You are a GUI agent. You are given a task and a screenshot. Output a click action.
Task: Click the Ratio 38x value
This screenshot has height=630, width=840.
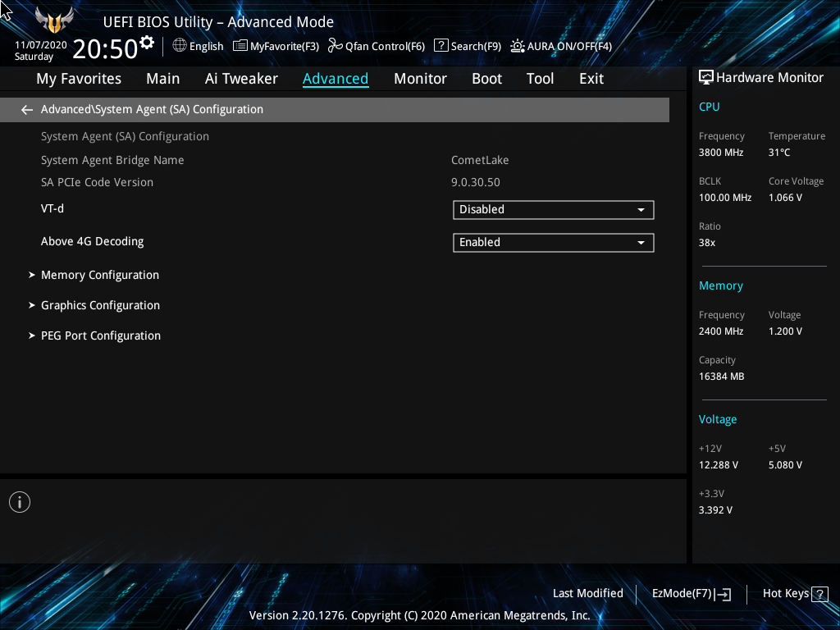point(706,243)
